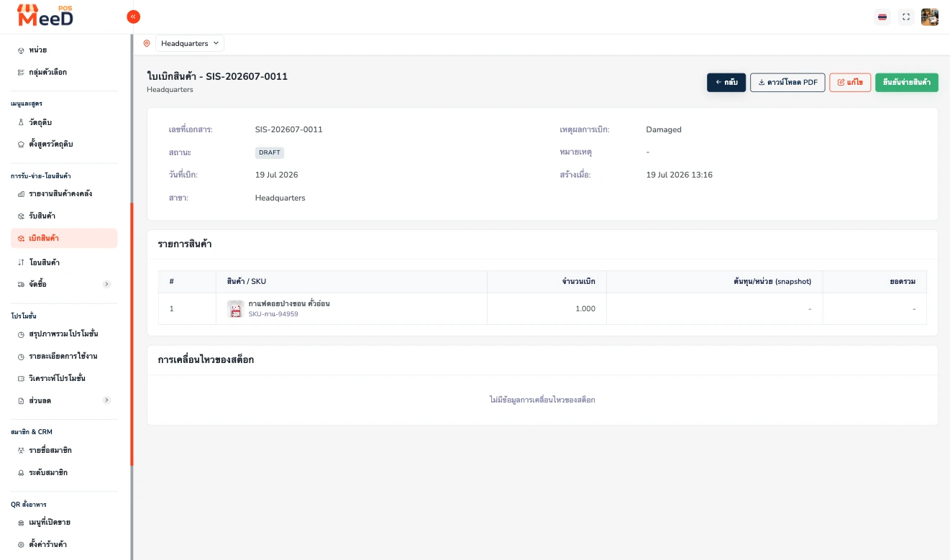The height and width of the screenshot is (560, 950).
Task: Open ระดับสมาชิก in the sidebar
Action: pyautogui.click(x=64, y=473)
